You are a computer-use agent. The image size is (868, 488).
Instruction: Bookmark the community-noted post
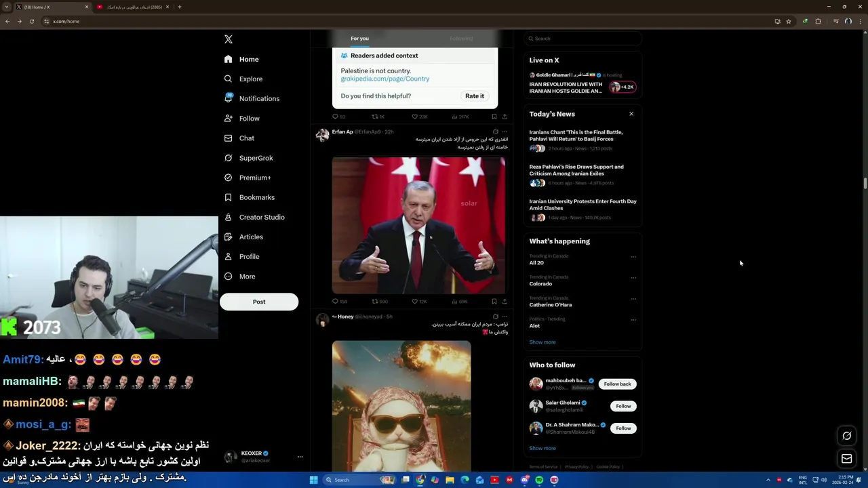[x=494, y=117]
